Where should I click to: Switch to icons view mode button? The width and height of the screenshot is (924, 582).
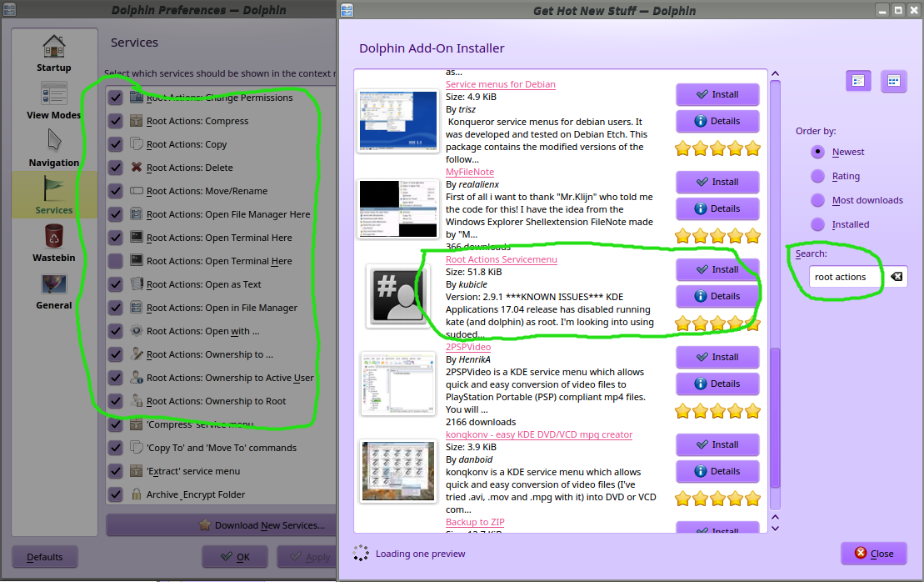tap(893, 81)
